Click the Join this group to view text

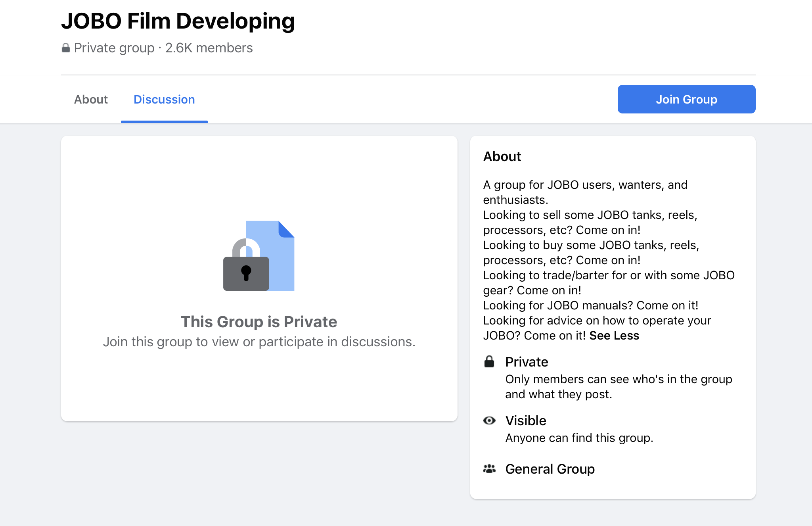pyautogui.click(x=259, y=342)
